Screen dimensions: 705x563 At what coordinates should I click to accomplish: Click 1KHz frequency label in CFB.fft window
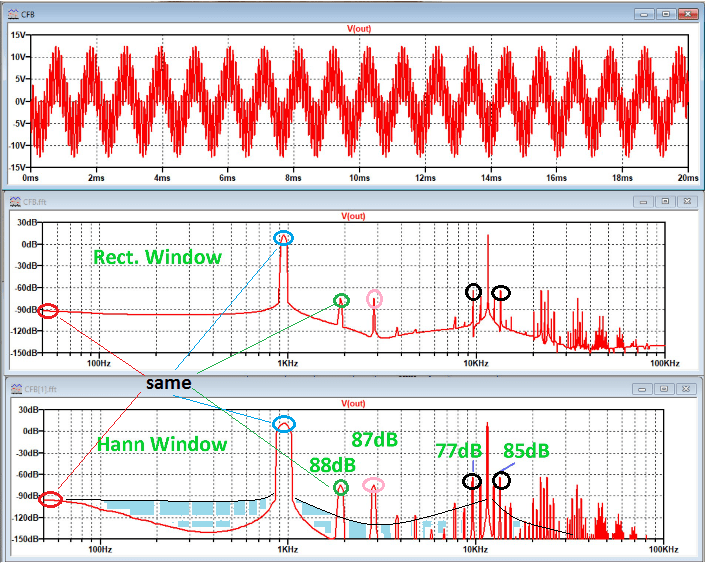pos(287,363)
